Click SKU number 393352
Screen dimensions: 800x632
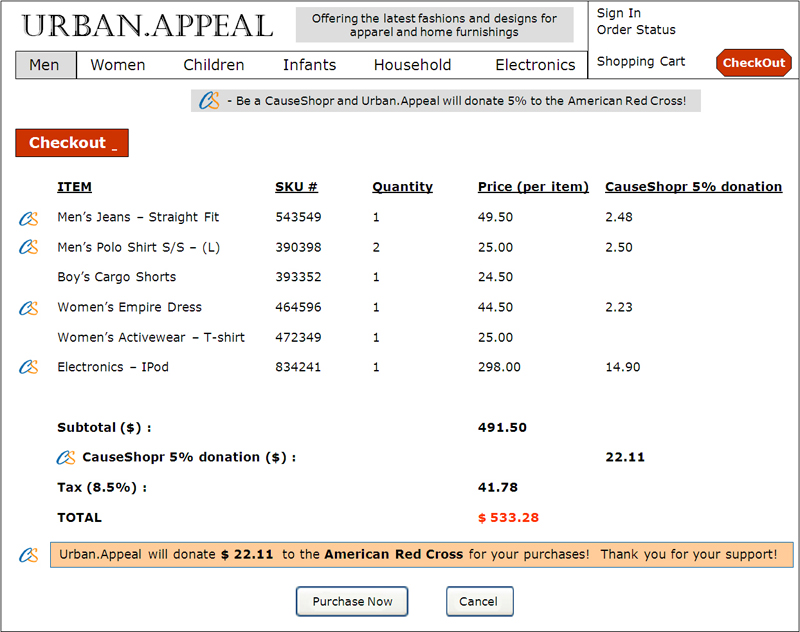(298, 277)
